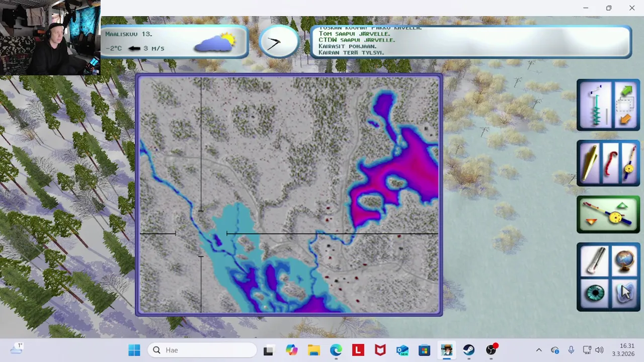The image size is (644, 362).
Task: Pick the small fishing rod icon in tackle panel
Action: pos(629,163)
